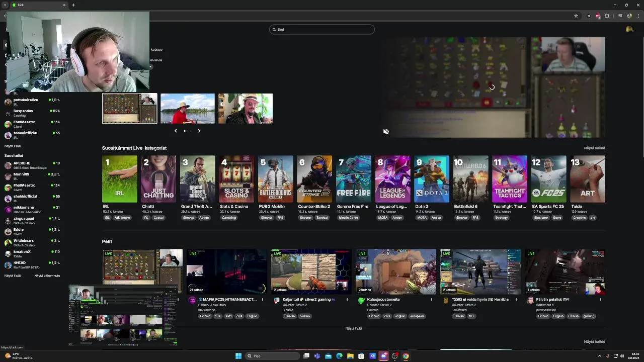Open Microsoft Edge from the taskbar
This screenshot has width=644, height=362.
(x=339, y=356)
